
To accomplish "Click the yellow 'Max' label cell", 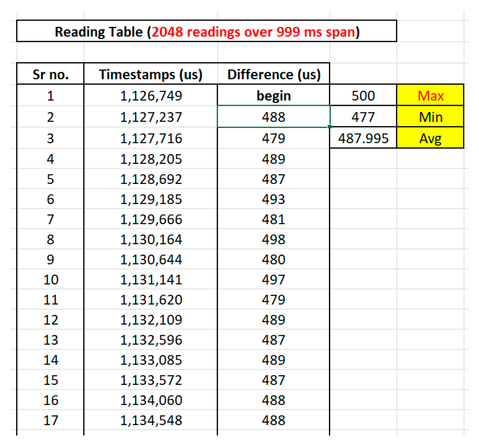I will [430, 96].
